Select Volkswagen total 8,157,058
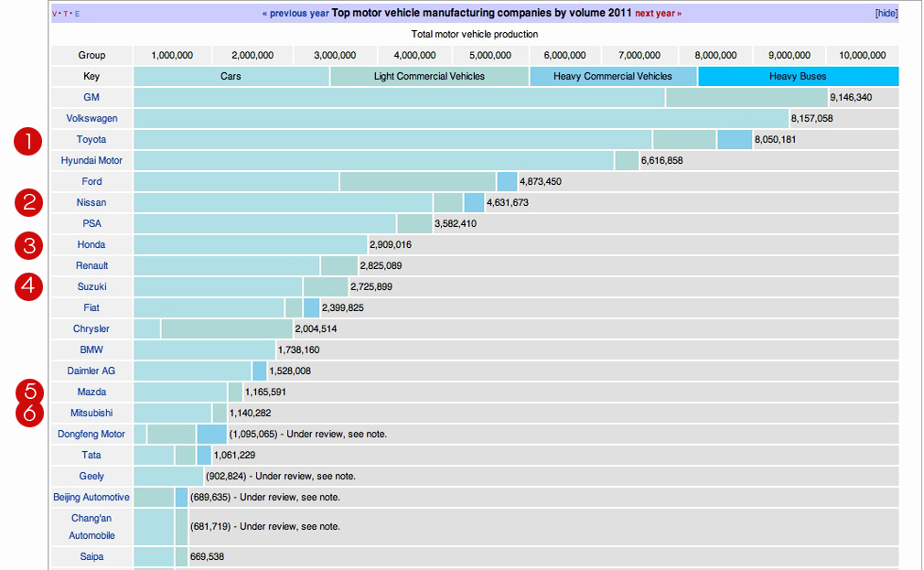 coord(812,118)
